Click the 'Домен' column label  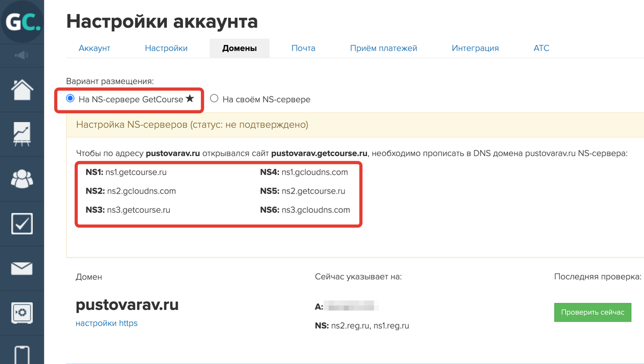(x=89, y=277)
